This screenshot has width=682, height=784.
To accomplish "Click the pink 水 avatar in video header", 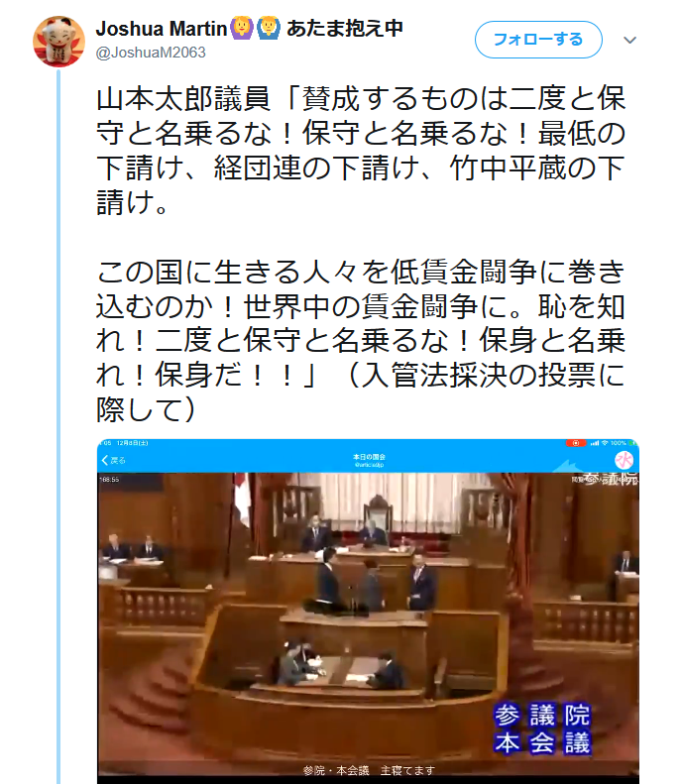I will tap(624, 460).
